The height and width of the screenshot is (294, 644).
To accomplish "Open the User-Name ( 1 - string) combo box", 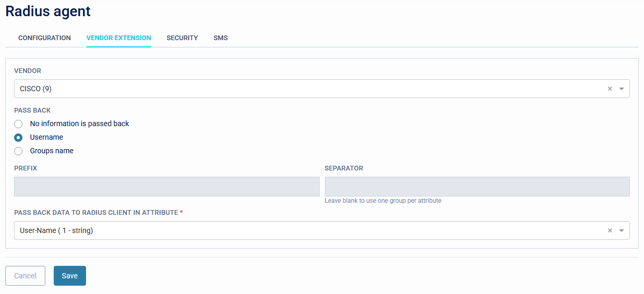I will click(308, 230).
